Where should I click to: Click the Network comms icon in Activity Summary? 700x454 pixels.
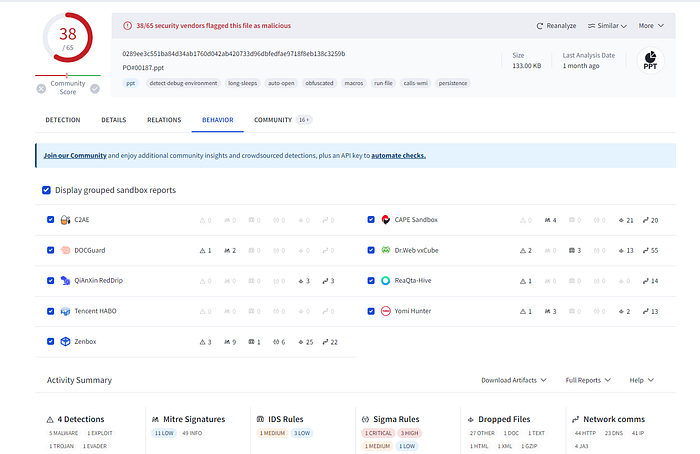[575, 420]
